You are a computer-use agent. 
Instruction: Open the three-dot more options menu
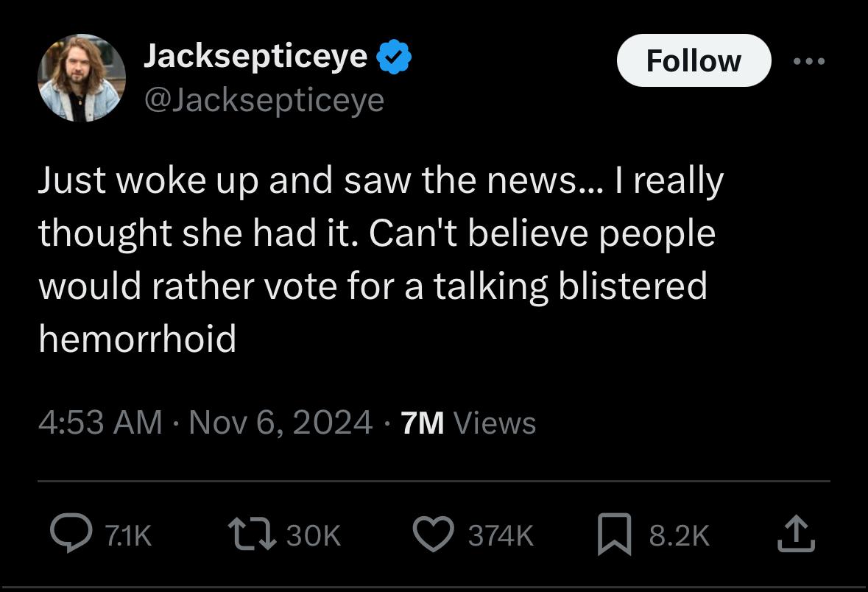pos(809,61)
